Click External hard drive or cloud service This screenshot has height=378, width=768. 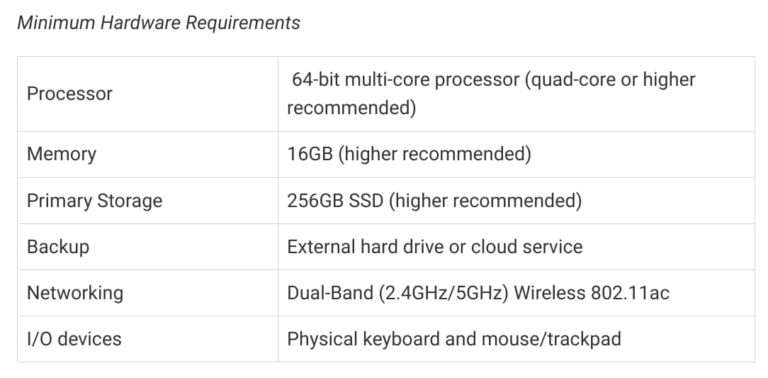click(x=435, y=246)
